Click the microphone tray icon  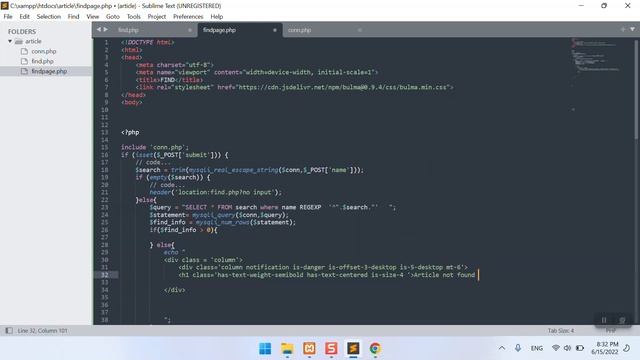click(518, 348)
